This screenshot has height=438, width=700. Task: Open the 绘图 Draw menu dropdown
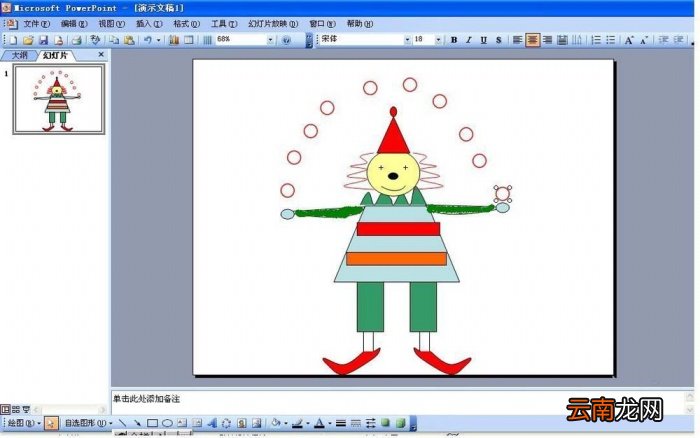[23, 422]
